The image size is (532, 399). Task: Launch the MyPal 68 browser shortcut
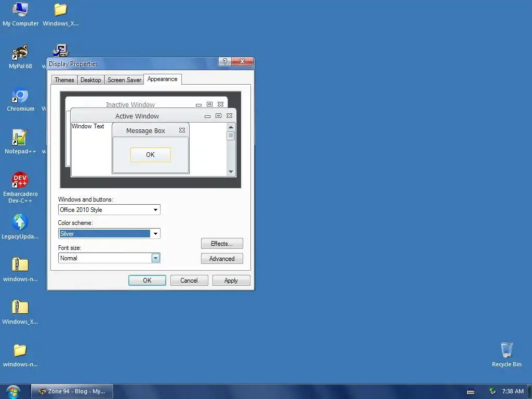coord(20,57)
